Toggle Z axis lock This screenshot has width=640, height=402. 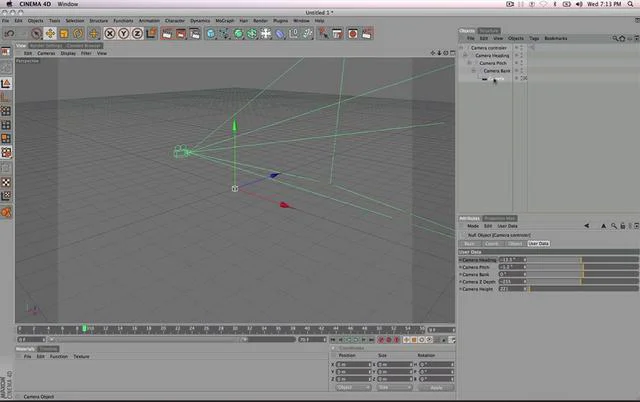coord(137,33)
